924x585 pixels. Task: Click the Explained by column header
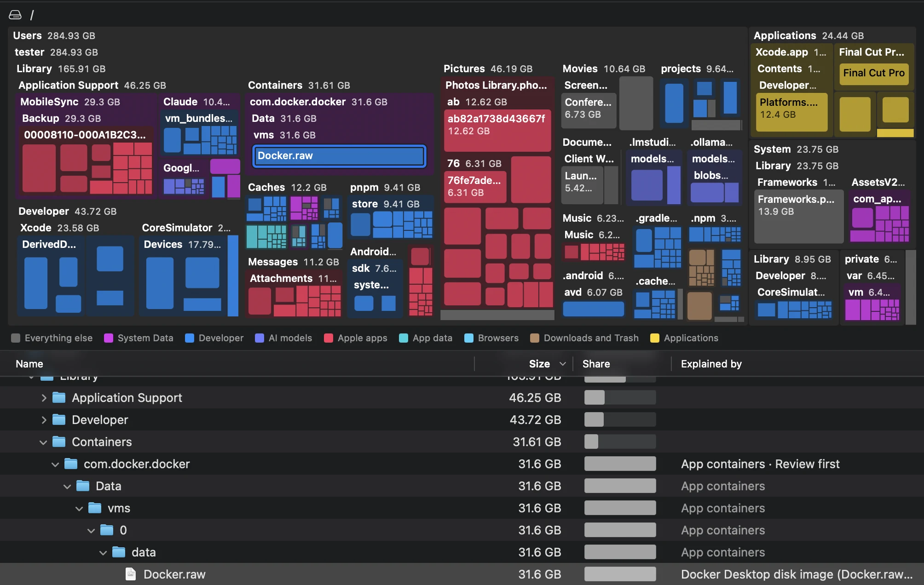[711, 364]
